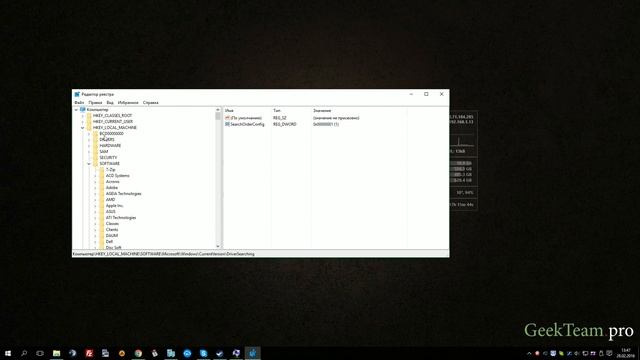Open the Справка menu

[x=151, y=102]
